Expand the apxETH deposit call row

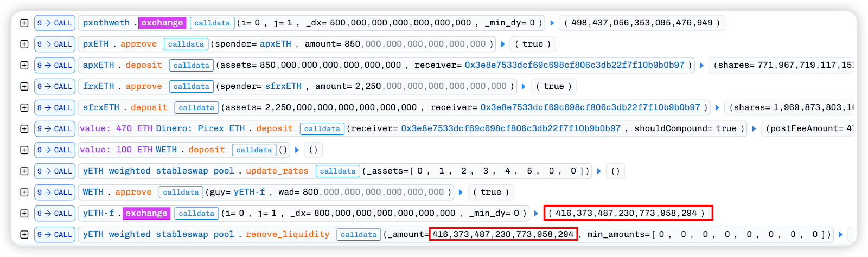point(24,66)
